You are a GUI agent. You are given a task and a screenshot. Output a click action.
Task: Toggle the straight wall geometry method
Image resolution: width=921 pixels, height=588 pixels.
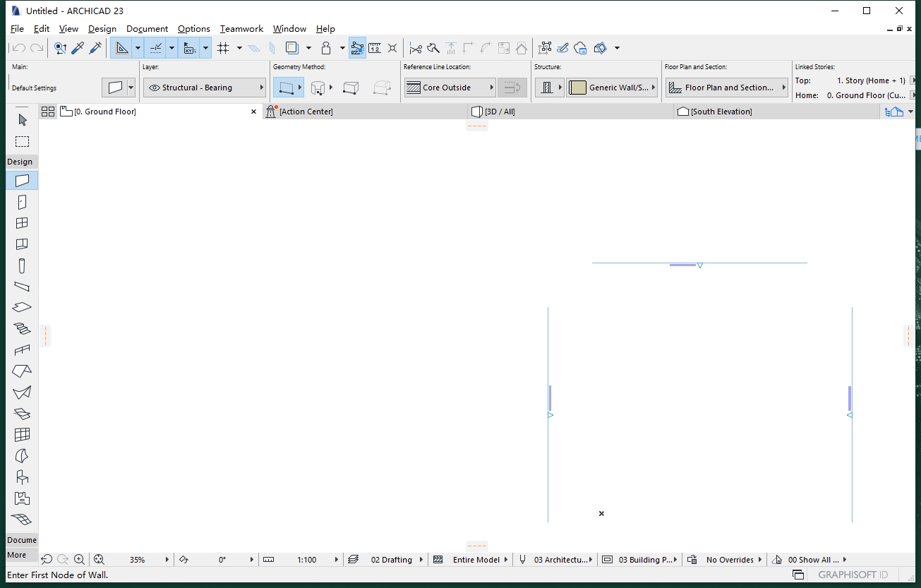point(286,88)
